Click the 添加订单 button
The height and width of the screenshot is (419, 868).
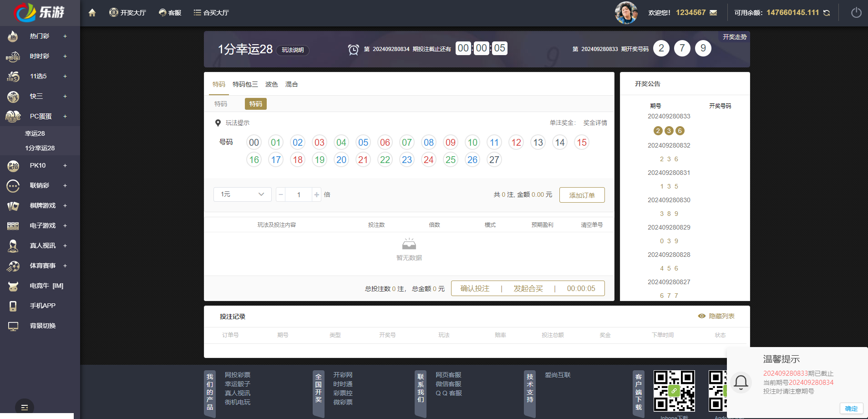click(x=582, y=194)
